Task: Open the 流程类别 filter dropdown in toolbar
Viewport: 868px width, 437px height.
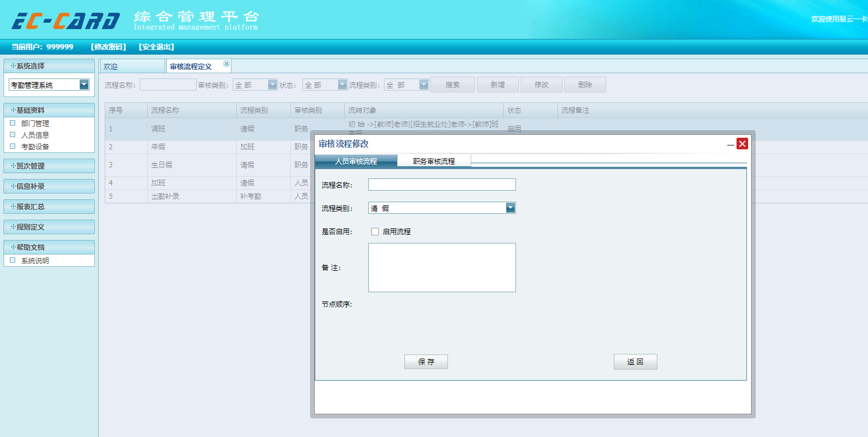Action: (x=424, y=85)
